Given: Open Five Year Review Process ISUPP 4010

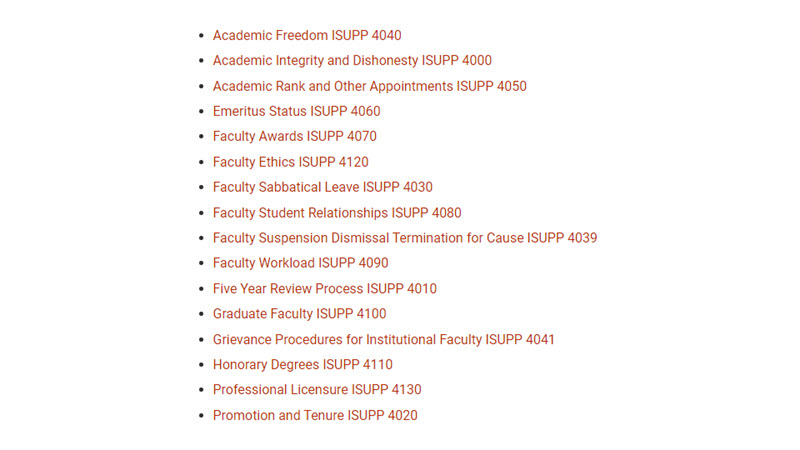Looking at the screenshot, I should [x=324, y=289].
